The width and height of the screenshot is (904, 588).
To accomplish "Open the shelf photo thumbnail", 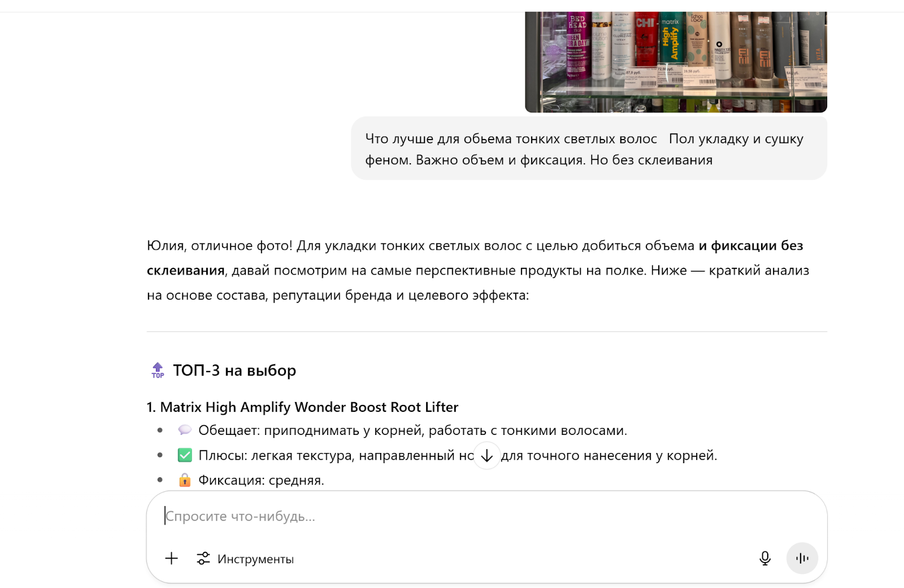I will coord(676,56).
